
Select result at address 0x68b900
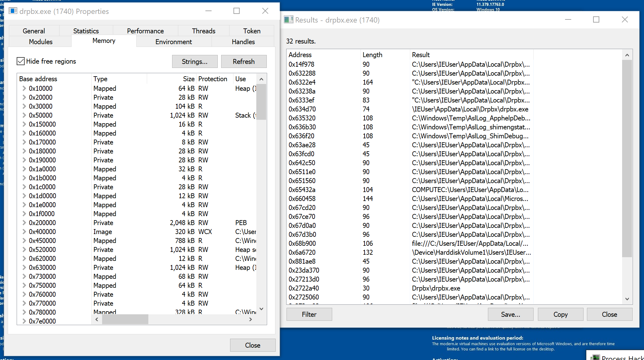[x=410, y=243]
